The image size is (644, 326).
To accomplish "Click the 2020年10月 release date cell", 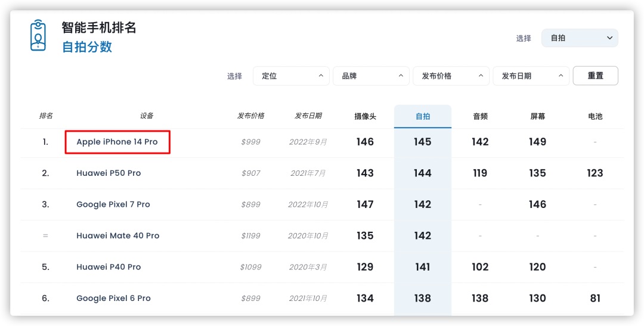I will tap(308, 235).
